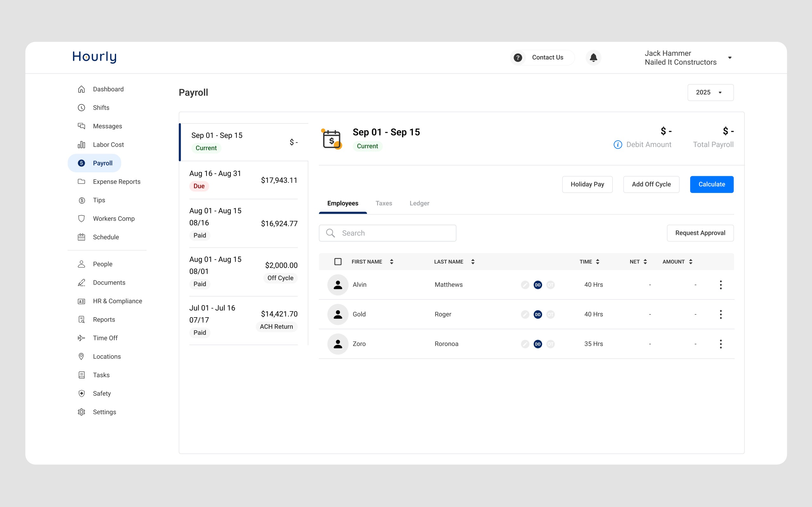812x507 pixels.
Task: Expand the Jack Hammer account menu
Action: coord(730,58)
